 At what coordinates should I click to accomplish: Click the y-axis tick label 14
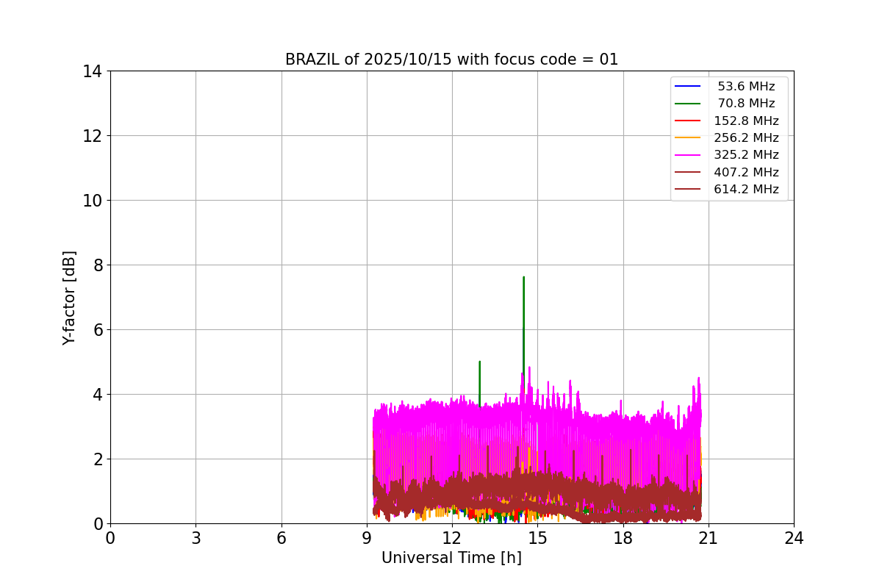click(x=92, y=71)
